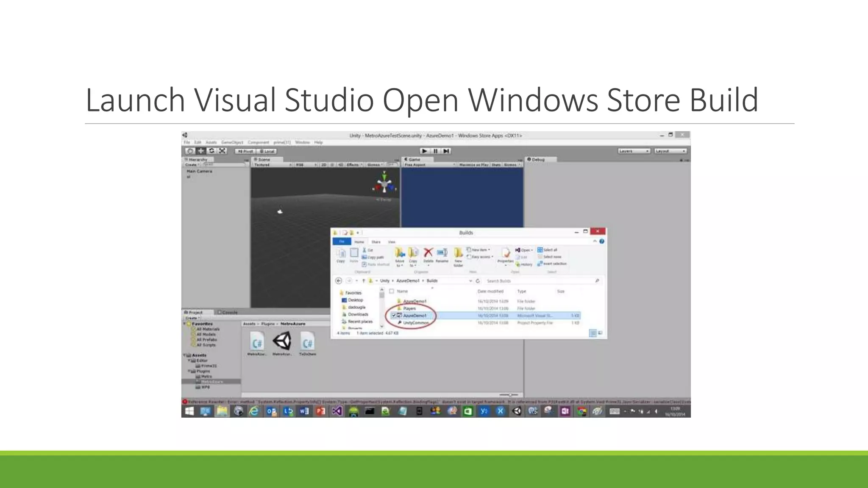Tick the Name column select-all checkbox
Viewport: 868px width, 488px height.
click(x=392, y=291)
